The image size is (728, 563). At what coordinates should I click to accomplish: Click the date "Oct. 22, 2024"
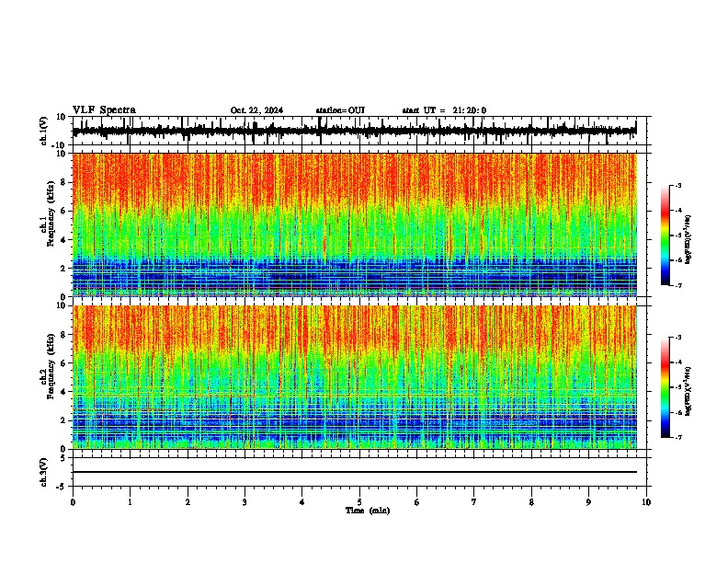point(256,110)
